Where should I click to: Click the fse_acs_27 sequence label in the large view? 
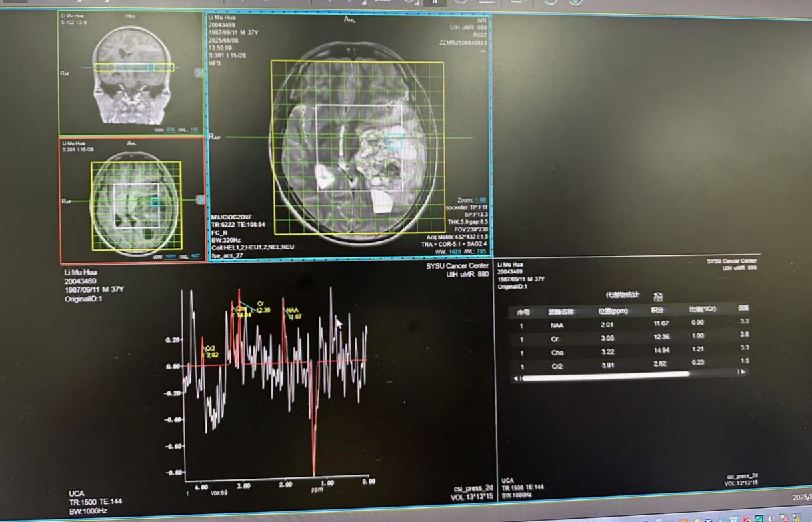pos(227,255)
